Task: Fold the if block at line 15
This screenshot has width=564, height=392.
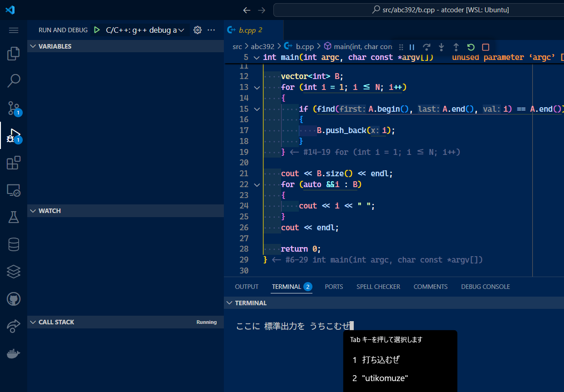Action: (x=257, y=109)
